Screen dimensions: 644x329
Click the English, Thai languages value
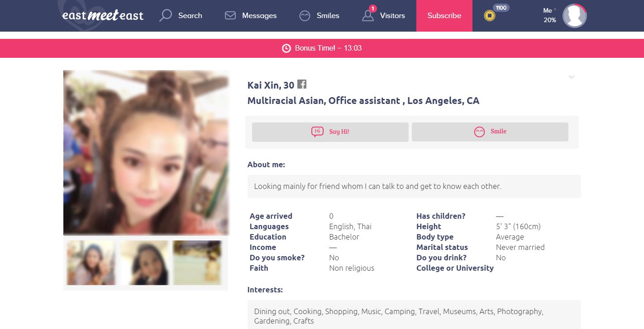[350, 226]
